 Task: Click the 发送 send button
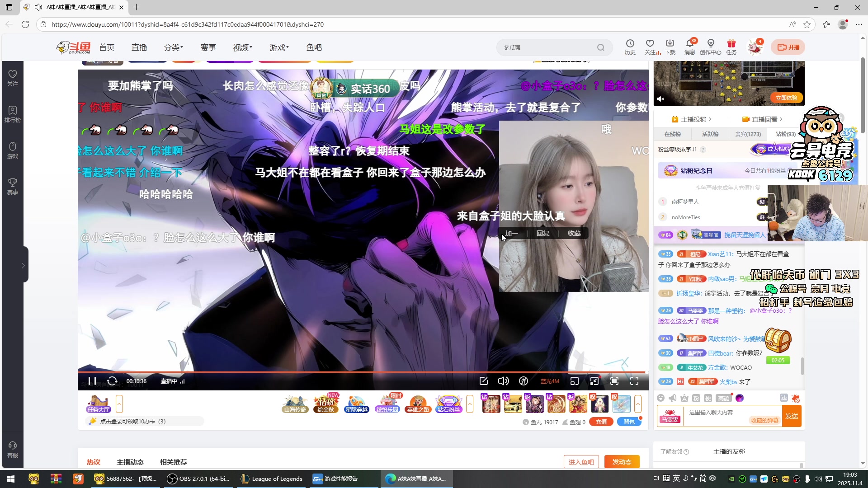click(x=792, y=416)
